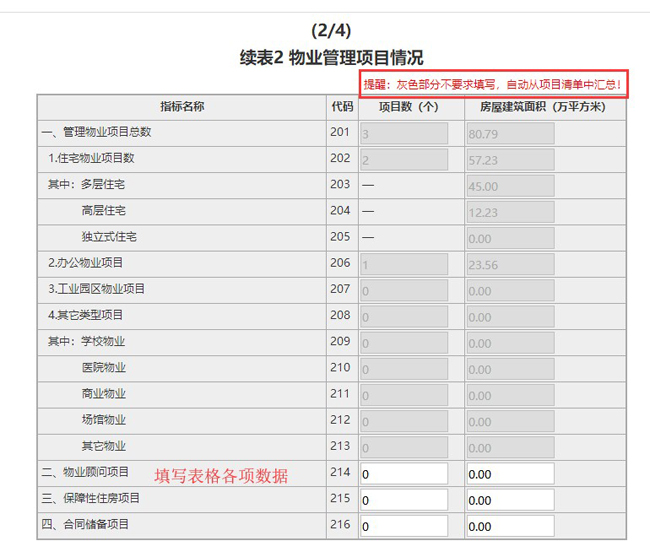Select project count input for code 215

pyautogui.click(x=406, y=499)
